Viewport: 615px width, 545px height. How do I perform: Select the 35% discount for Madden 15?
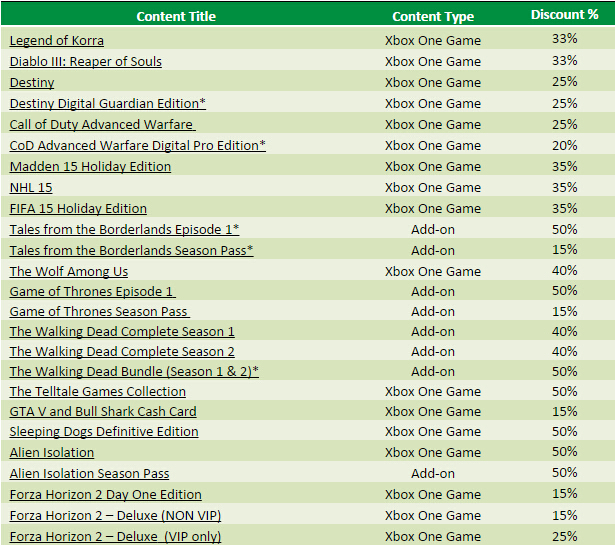point(564,167)
